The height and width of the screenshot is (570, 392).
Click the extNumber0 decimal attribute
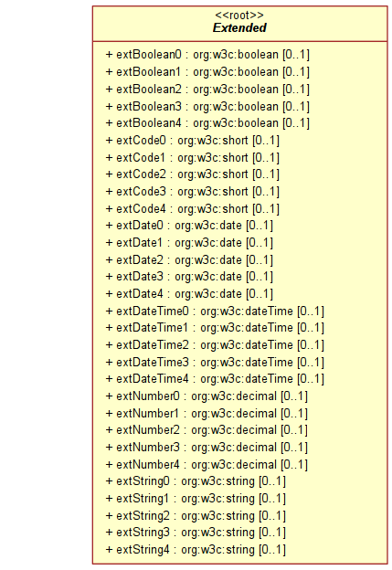[x=207, y=396]
